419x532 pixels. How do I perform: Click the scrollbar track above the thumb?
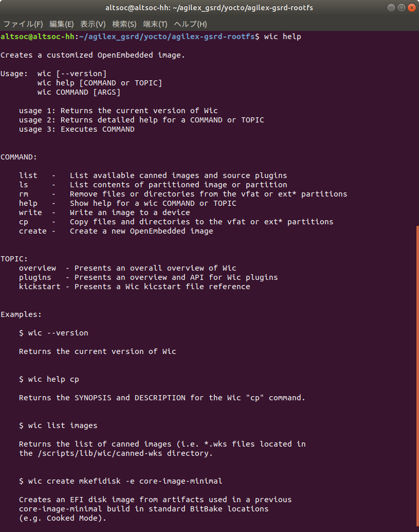417,128
